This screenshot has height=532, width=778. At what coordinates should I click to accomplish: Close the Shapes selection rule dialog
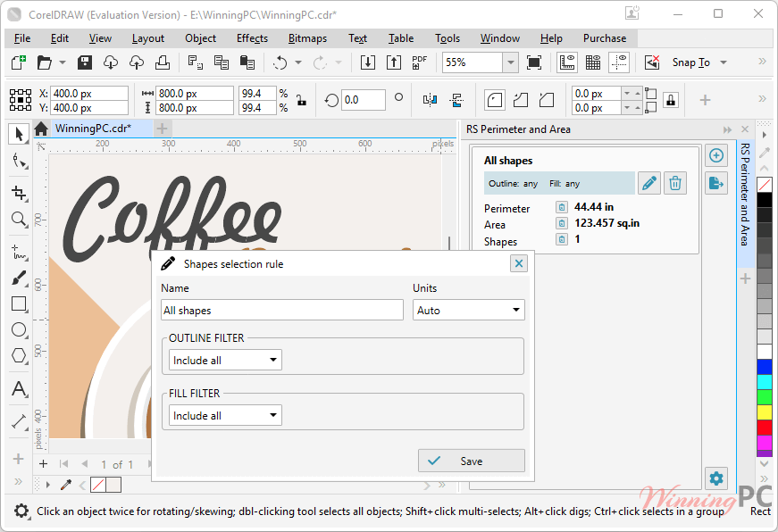518,263
